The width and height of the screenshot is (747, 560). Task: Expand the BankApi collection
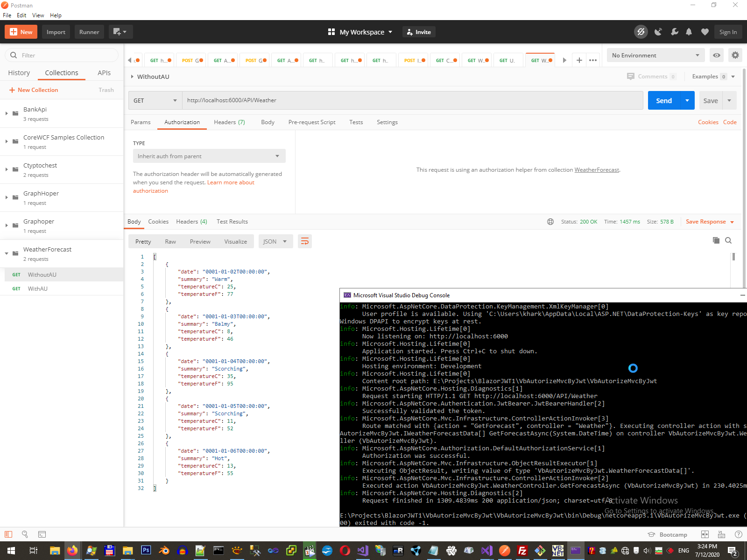7,113
